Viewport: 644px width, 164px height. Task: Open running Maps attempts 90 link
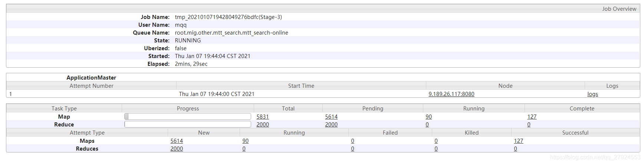[246, 141]
